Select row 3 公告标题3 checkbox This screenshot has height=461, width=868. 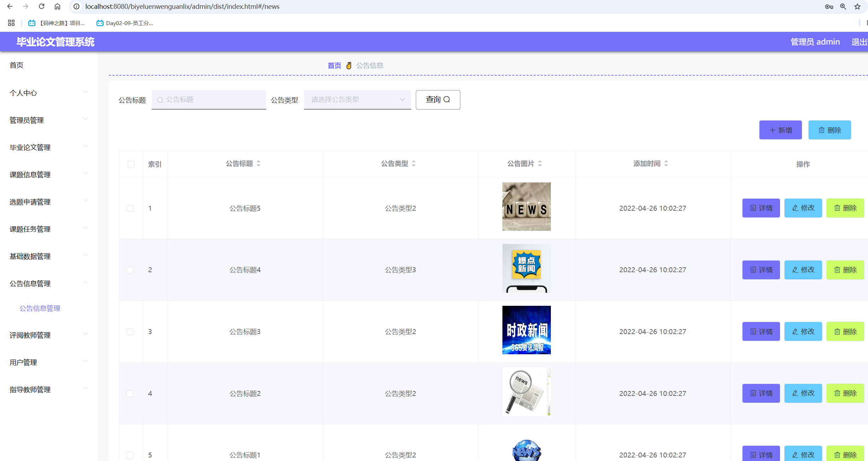point(130,332)
